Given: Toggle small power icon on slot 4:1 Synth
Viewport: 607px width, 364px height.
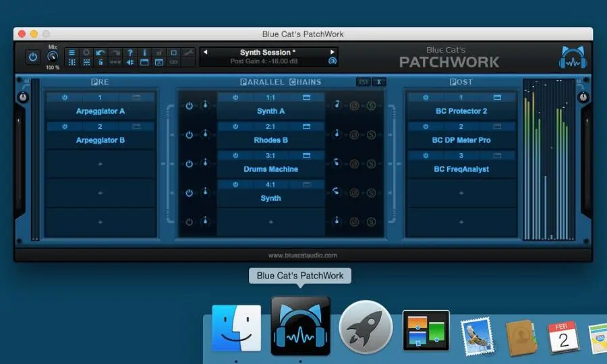Looking at the screenshot, I should pyautogui.click(x=235, y=185).
